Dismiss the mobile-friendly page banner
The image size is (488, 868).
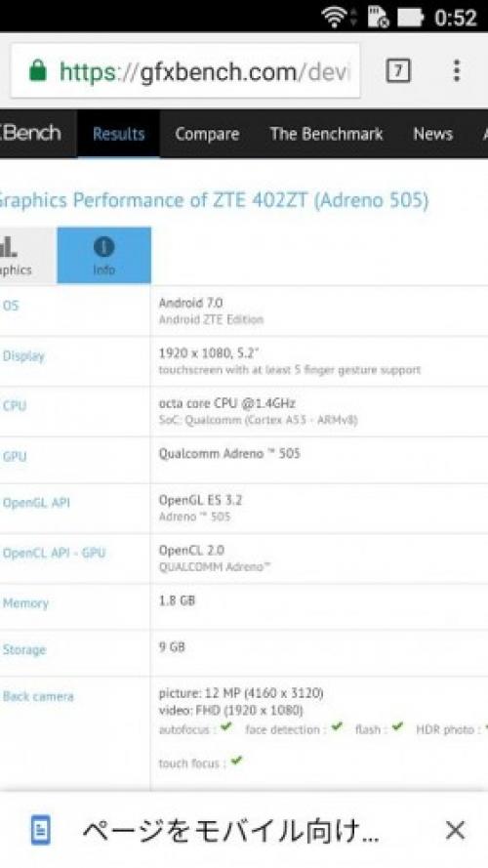tap(455, 830)
